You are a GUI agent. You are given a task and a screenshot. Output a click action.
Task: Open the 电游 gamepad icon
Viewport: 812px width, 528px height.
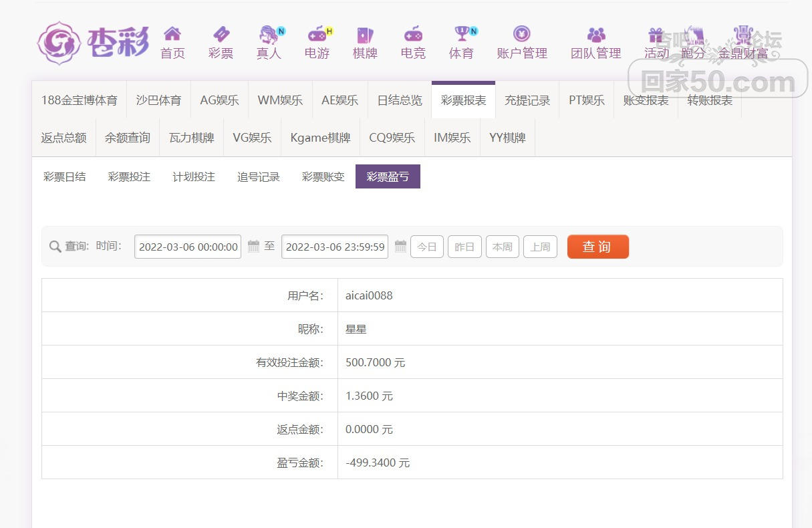(317, 34)
